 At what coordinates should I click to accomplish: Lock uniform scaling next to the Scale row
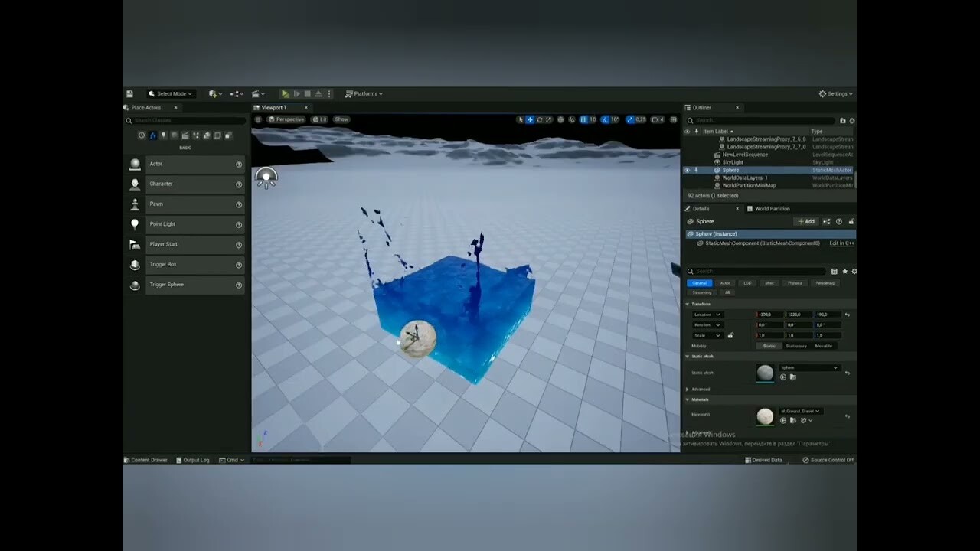(731, 335)
